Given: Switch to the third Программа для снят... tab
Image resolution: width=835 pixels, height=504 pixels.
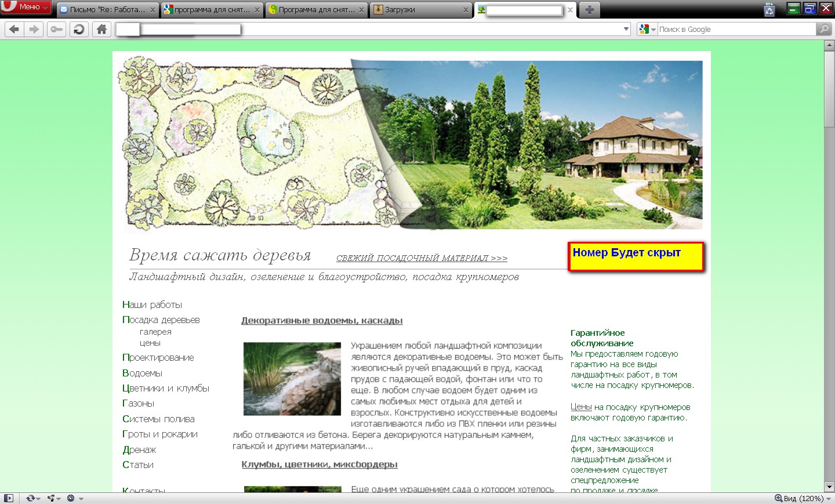Looking at the screenshot, I should point(316,10).
